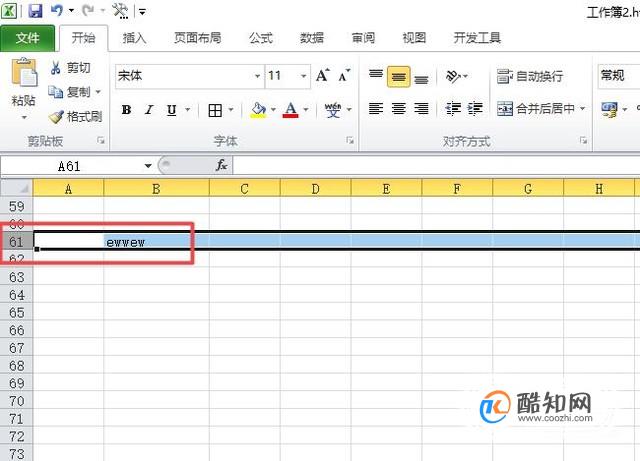Open the font name dropdown 宋体
The height and width of the screenshot is (461, 640).
pyautogui.click(x=258, y=76)
